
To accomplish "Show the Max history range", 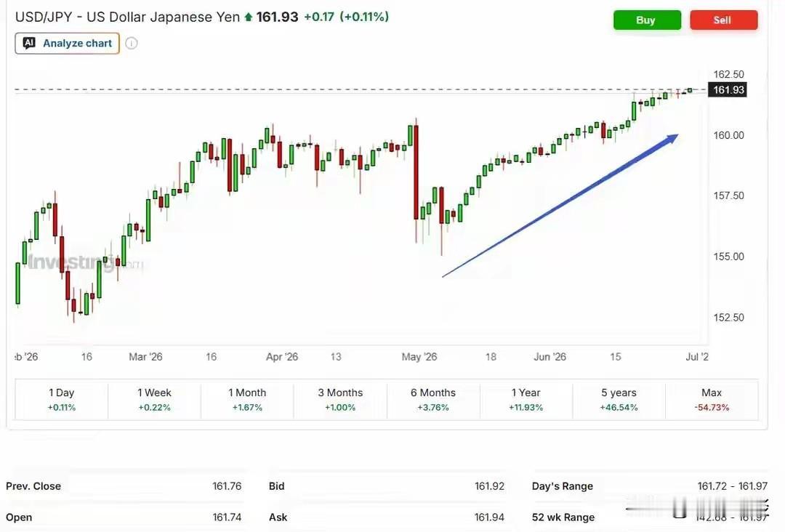I will pos(712,400).
